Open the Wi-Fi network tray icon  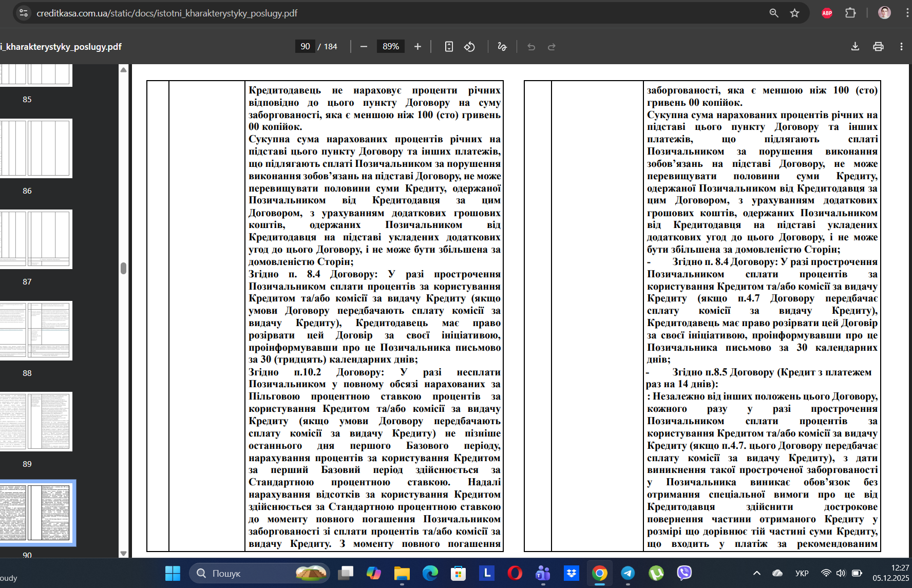tap(826, 573)
